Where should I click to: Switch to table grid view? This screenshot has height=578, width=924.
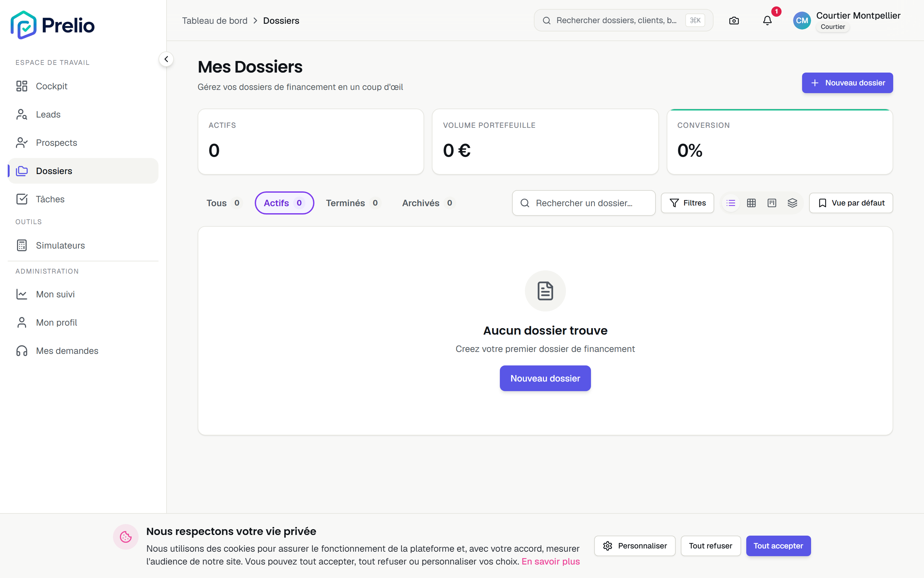pyautogui.click(x=751, y=203)
